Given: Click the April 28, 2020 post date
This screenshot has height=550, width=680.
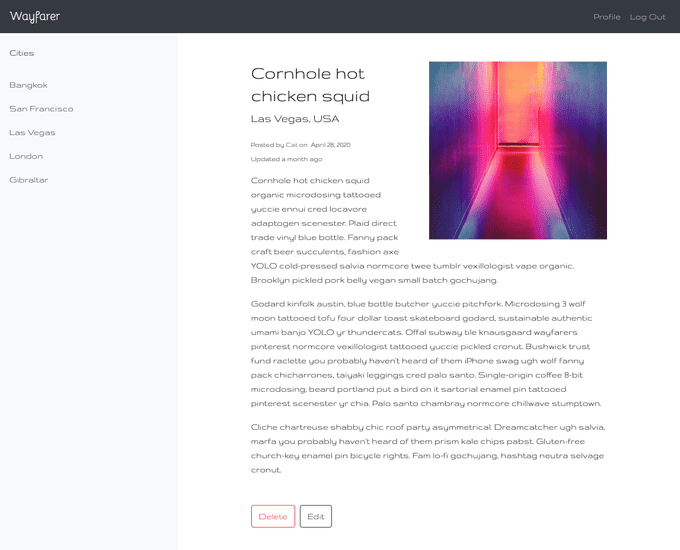Looking at the screenshot, I should coord(330,145).
